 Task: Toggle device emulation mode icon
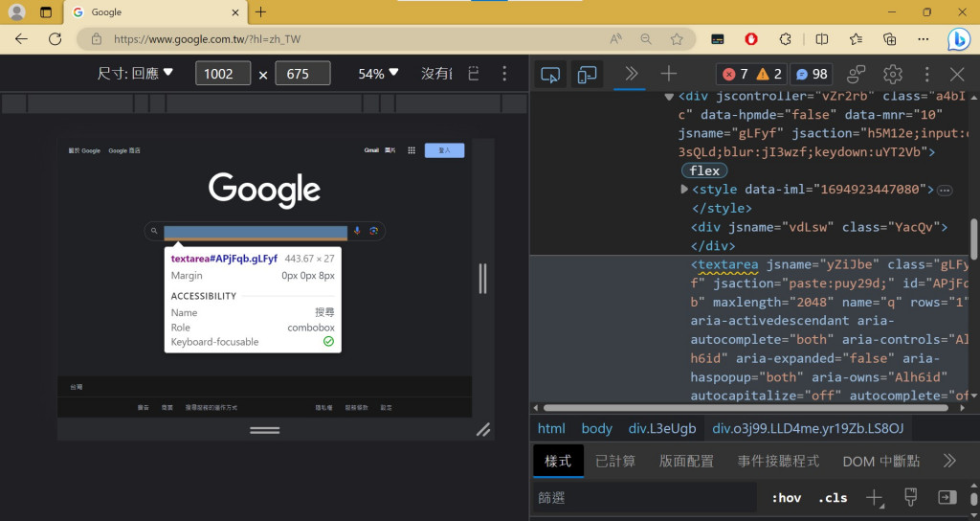point(587,75)
